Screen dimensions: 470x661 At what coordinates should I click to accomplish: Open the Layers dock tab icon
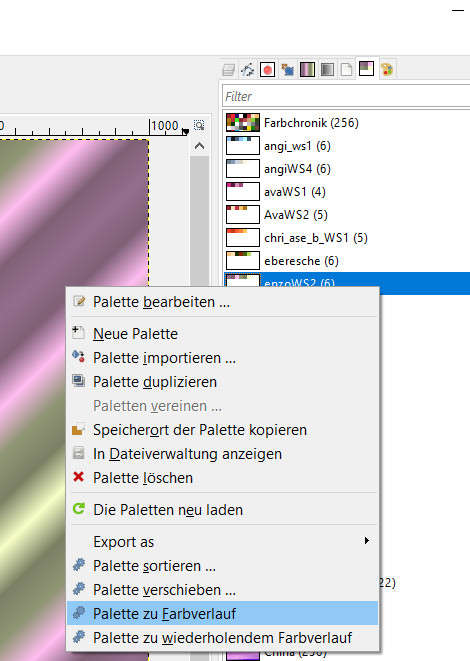(x=228, y=69)
